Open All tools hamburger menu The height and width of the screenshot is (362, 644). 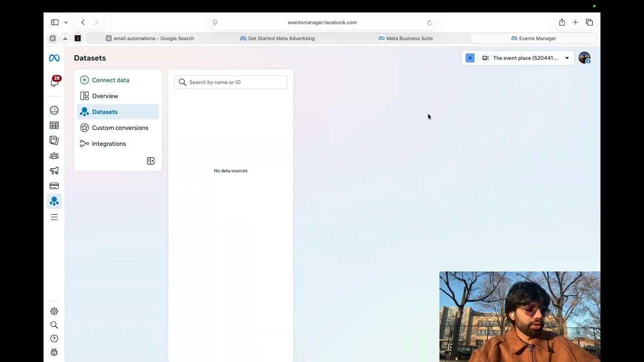point(54,217)
